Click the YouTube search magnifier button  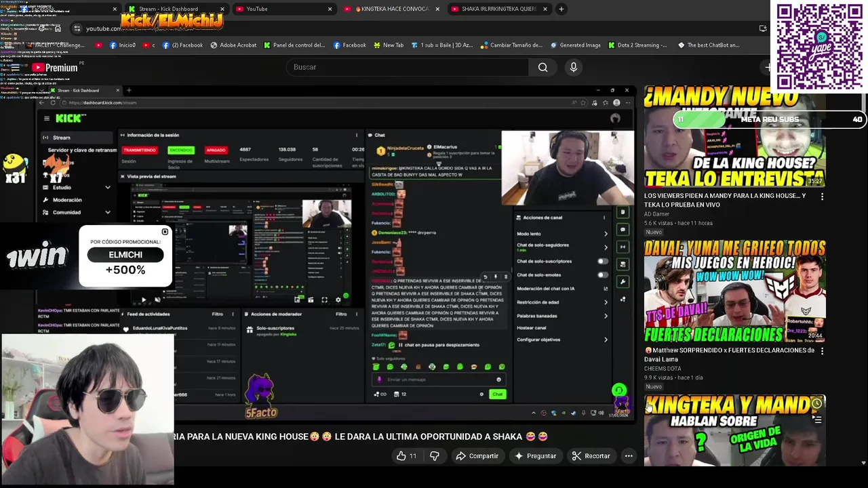click(542, 67)
